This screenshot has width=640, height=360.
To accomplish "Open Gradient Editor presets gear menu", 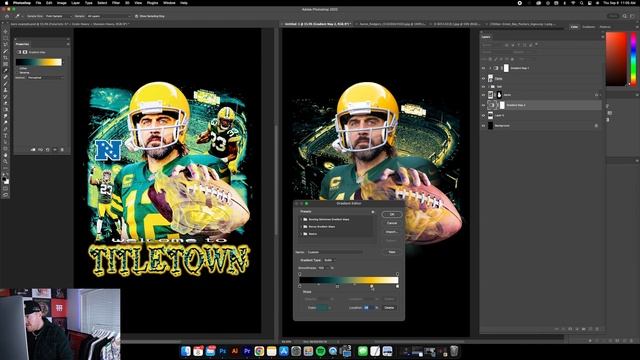I will [x=372, y=212].
